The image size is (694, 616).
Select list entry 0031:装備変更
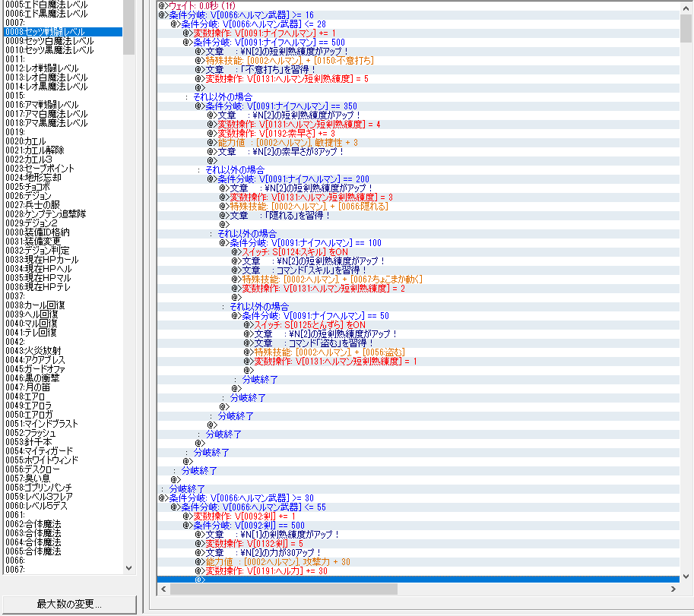[33, 242]
